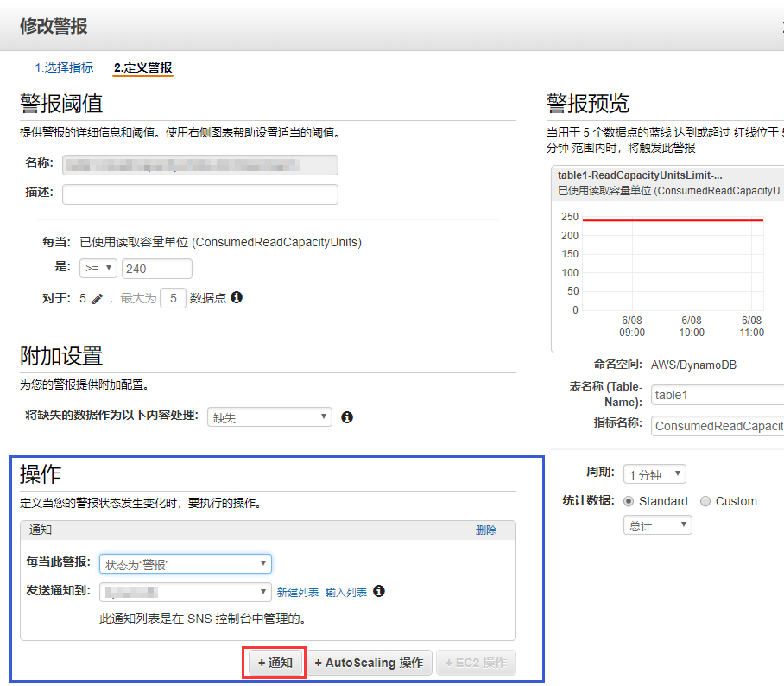Viewport: 784px width, 686px height.
Task: Open the 发送通知到 recipient dropdown
Action: pyautogui.click(x=186, y=592)
